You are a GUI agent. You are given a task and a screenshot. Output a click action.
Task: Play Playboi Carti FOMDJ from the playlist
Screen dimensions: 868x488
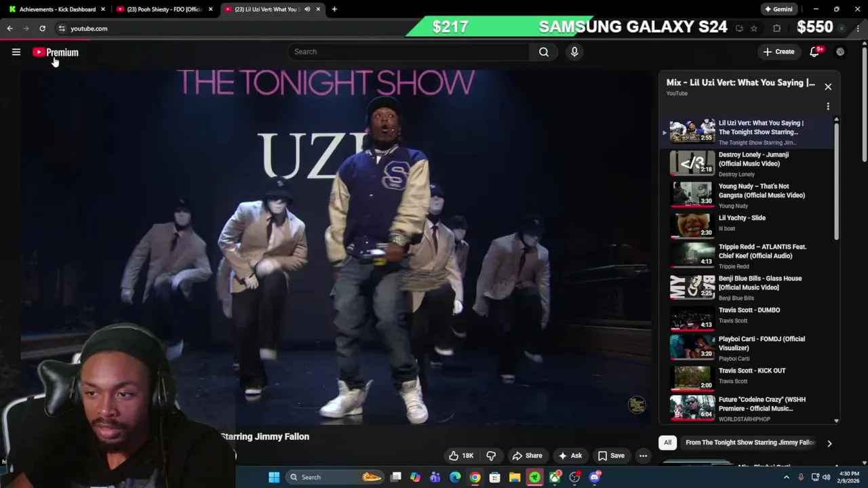pos(747,348)
